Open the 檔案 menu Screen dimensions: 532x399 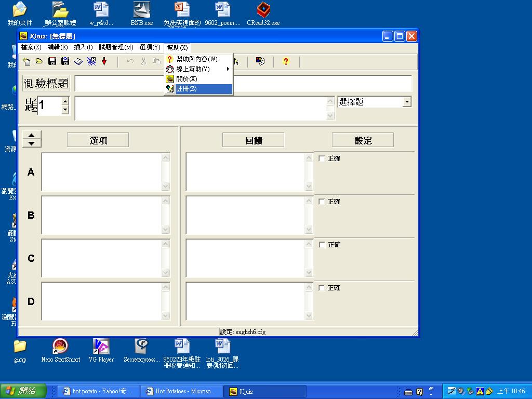(31, 47)
